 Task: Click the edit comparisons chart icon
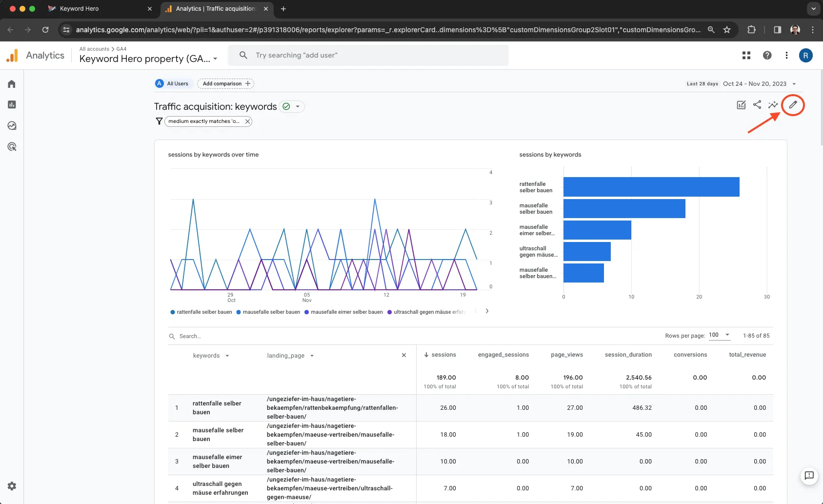741,104
